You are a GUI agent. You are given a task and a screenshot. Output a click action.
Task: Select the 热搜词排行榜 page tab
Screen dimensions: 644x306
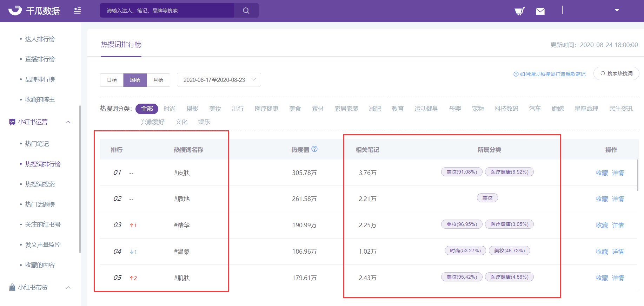[121, 45]
